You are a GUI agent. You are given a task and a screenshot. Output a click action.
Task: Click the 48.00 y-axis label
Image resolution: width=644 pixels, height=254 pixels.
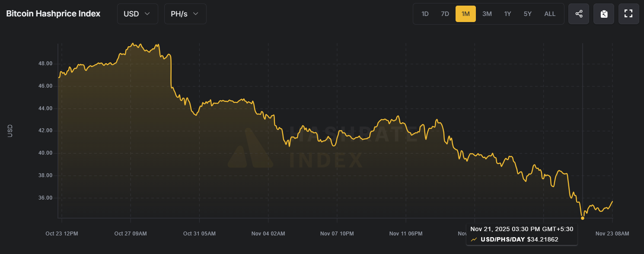pyautogui.click(x=45, y=63)
